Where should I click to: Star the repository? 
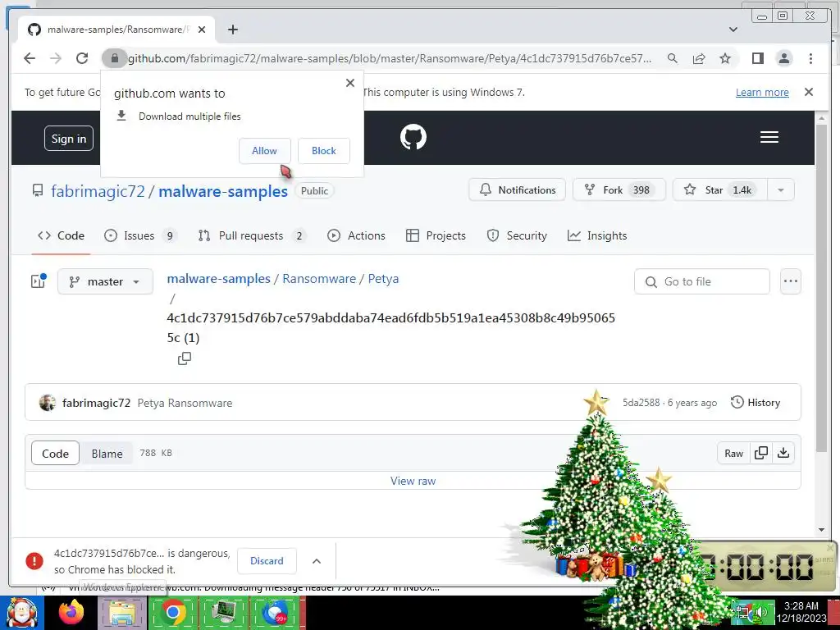click(x=720, y=189)
